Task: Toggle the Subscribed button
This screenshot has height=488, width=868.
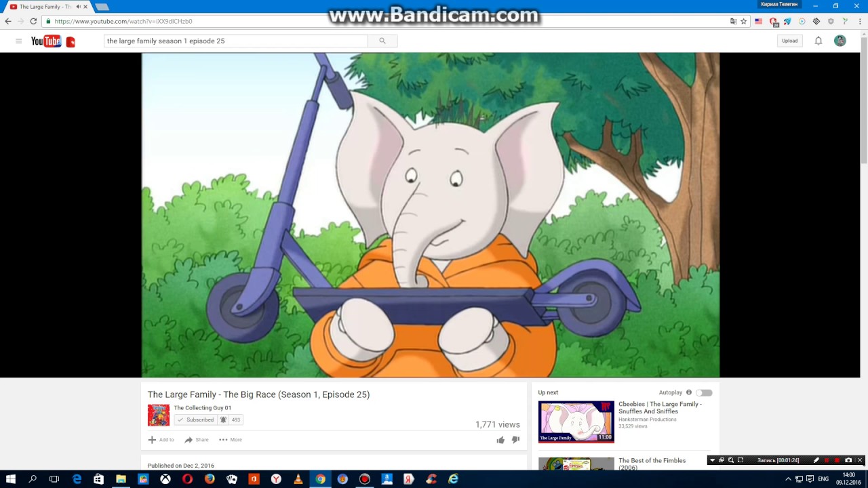Action: click(195, 420)
